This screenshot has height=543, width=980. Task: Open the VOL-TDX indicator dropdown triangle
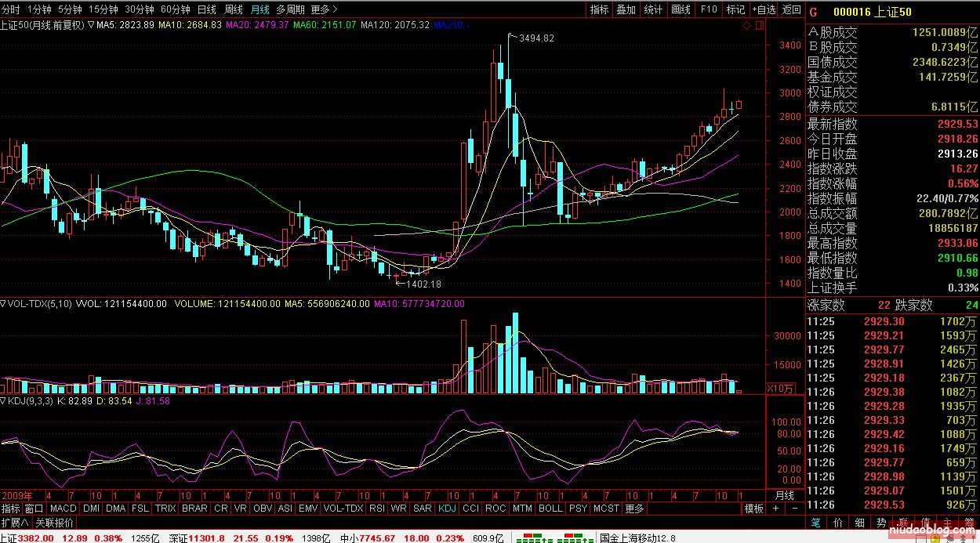click(x=4, y=303)
